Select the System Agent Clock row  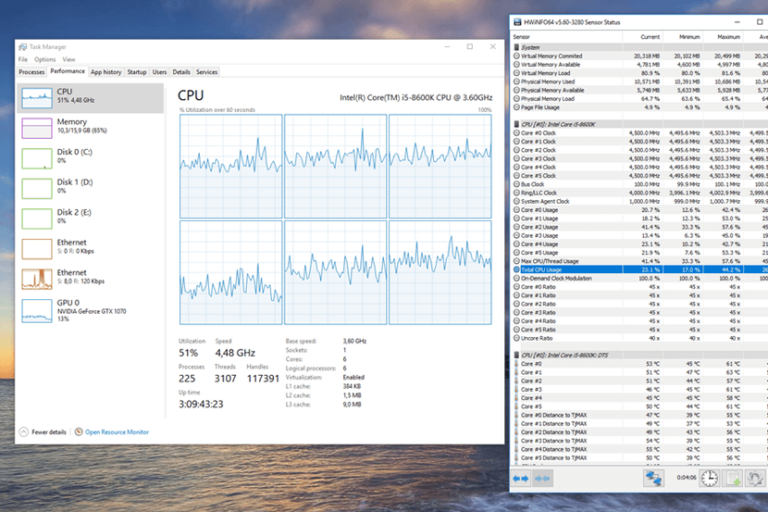(639, 201)
